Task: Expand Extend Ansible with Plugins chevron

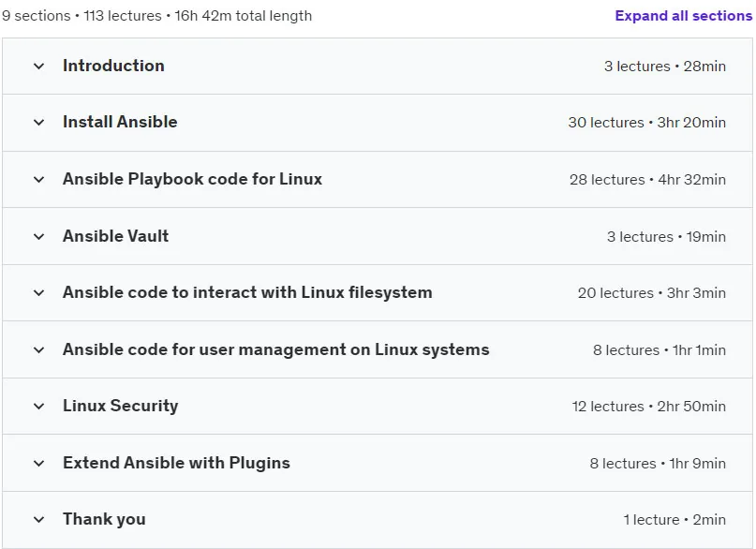Action: tap(39, 463)
